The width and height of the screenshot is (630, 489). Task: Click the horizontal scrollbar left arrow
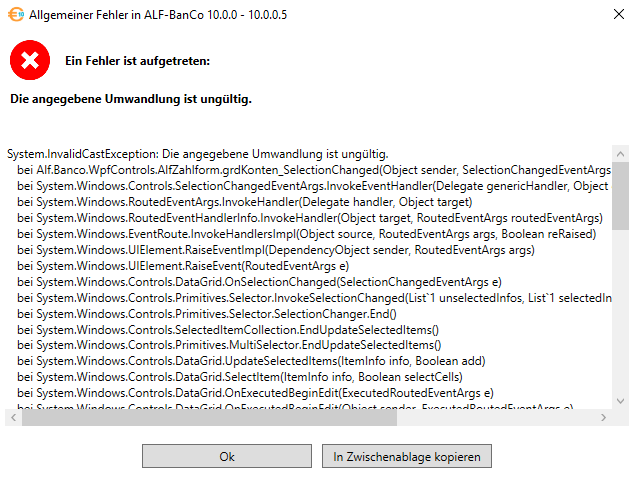[14, 417]
